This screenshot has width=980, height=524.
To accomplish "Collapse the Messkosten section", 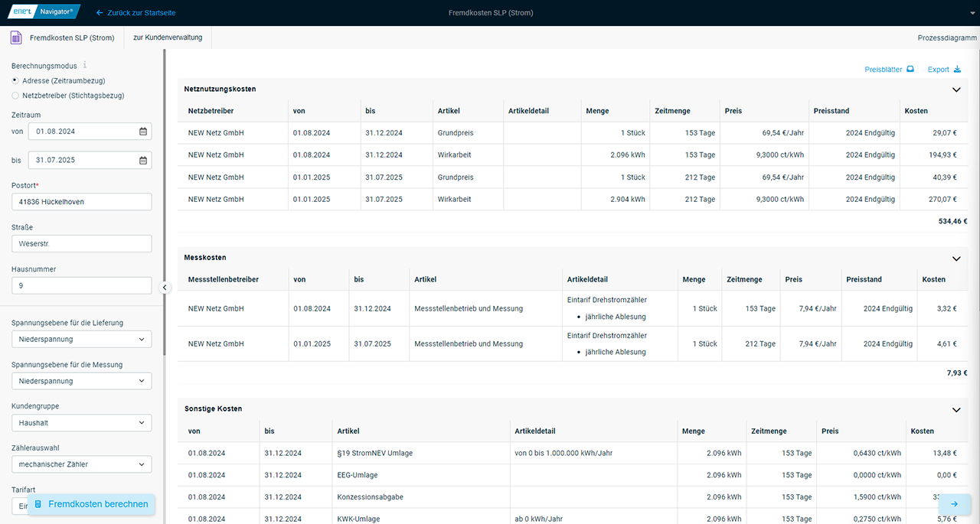I will [x=955, y=259].
